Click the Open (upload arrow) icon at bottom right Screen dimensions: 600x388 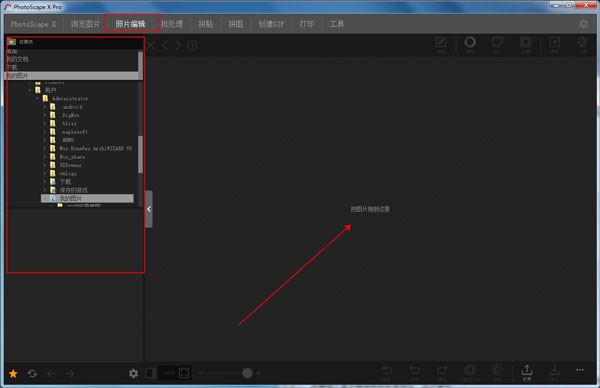pyautogui.click(x=527, y=372)
